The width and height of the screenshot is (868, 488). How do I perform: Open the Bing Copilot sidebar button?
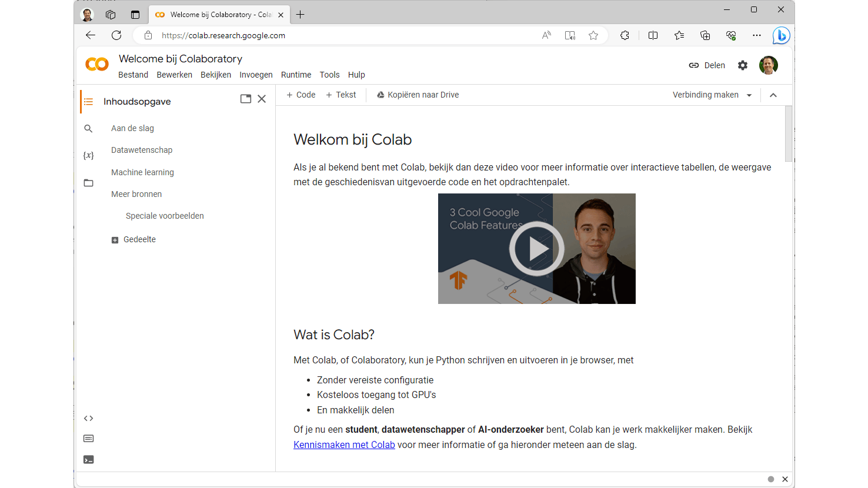781,35
